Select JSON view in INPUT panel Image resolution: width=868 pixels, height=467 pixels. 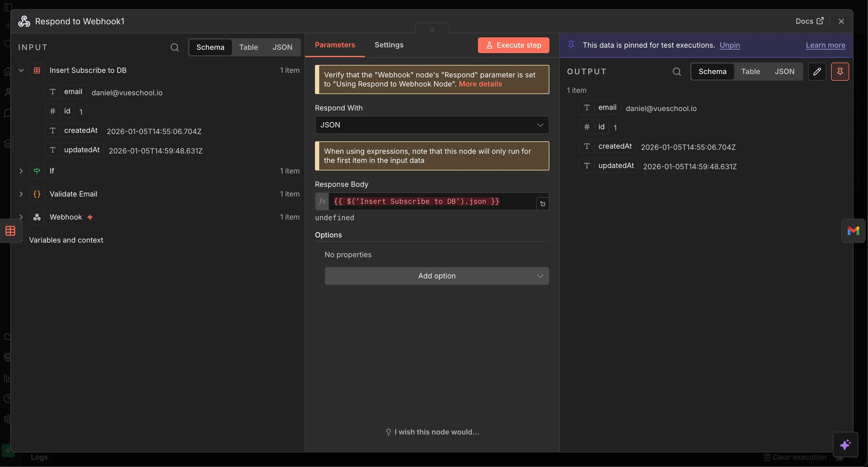[x=282, y=47]
